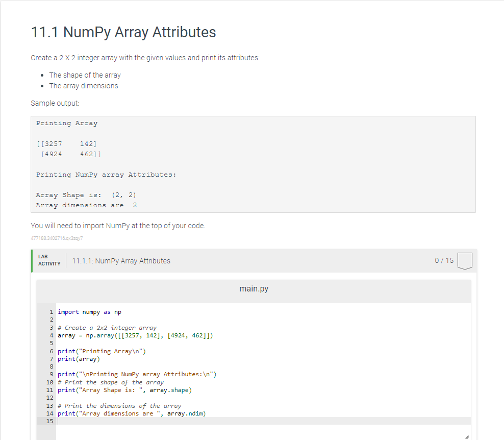Click the comment '# Create a 2x2 integer array'
The width and height of the screenshot is (504, 440).
click(x=107, y=328)
